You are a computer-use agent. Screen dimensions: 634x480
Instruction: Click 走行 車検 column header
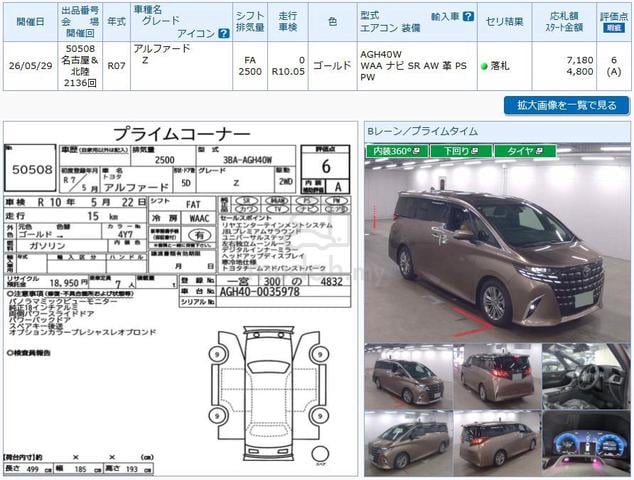[x=288, y=22]
